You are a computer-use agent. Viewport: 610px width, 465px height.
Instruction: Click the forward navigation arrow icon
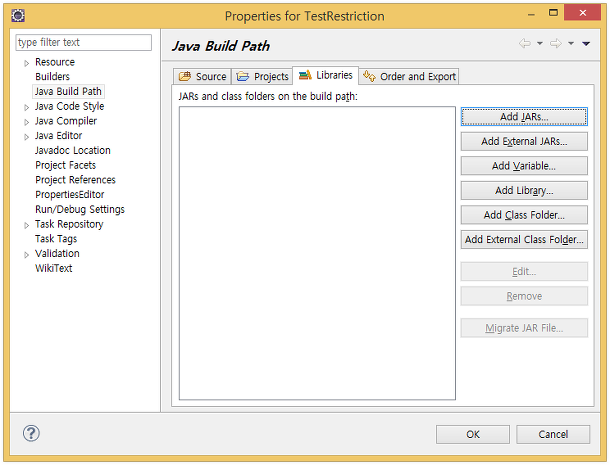(x=556, y=43)
